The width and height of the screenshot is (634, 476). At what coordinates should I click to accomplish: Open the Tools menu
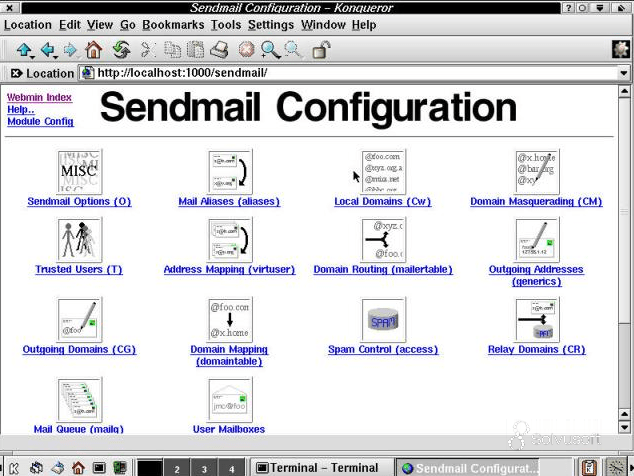point(226,25)
